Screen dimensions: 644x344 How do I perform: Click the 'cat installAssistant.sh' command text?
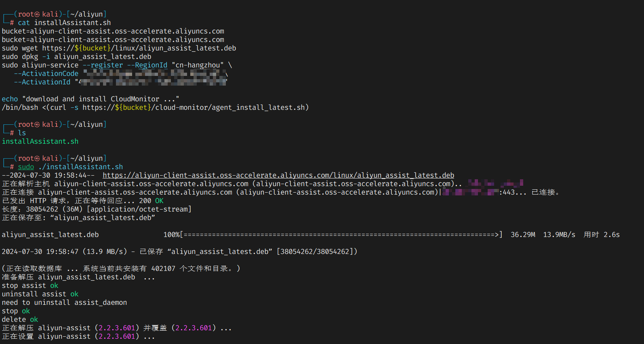64,23
